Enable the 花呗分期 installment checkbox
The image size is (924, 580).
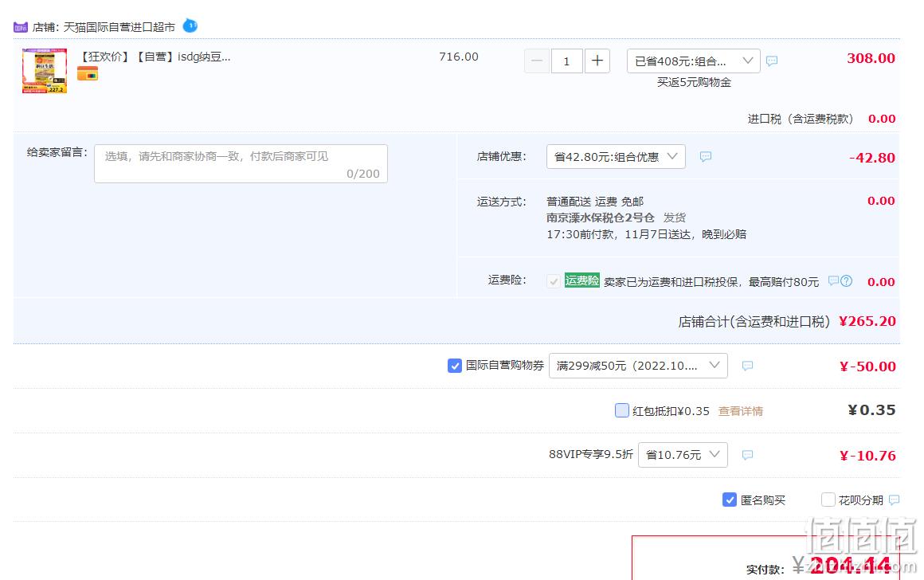pos(828,500)
